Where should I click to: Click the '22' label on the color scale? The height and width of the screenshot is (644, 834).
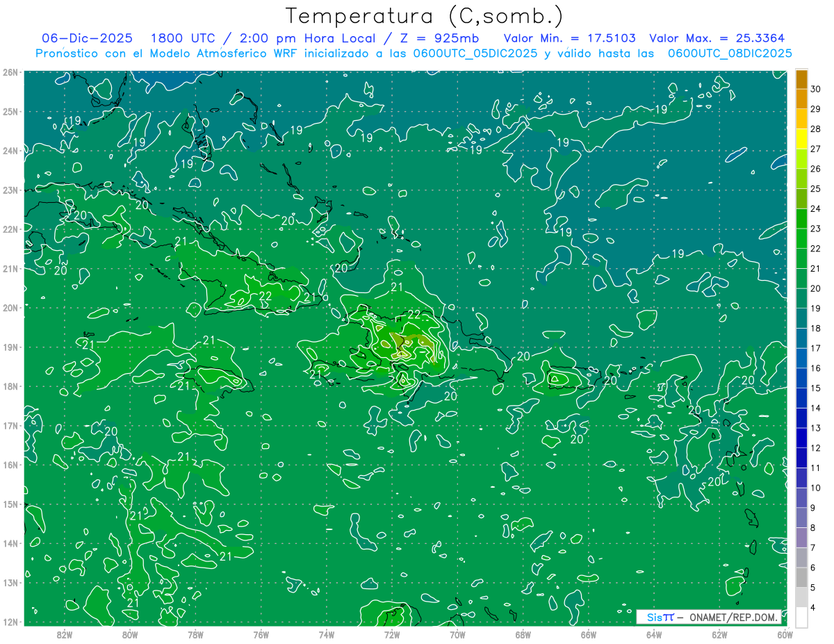(816, 249)
